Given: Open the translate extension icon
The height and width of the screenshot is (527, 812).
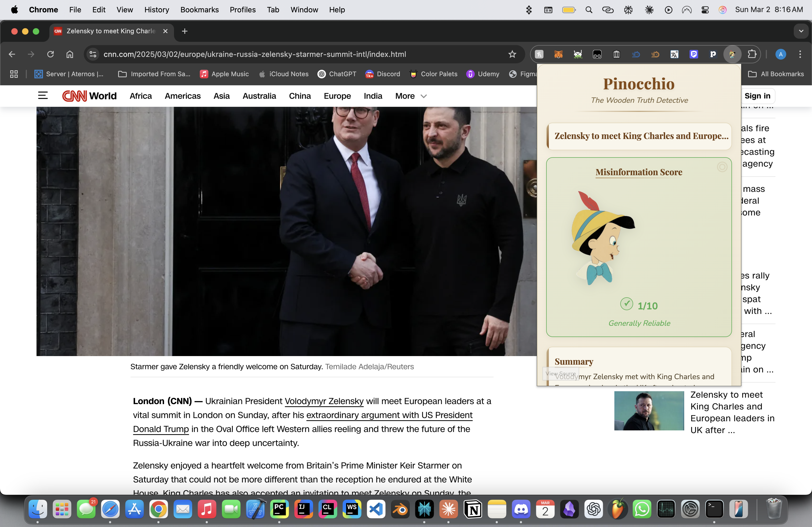Looking at the screenshot, I should point(674,54).
